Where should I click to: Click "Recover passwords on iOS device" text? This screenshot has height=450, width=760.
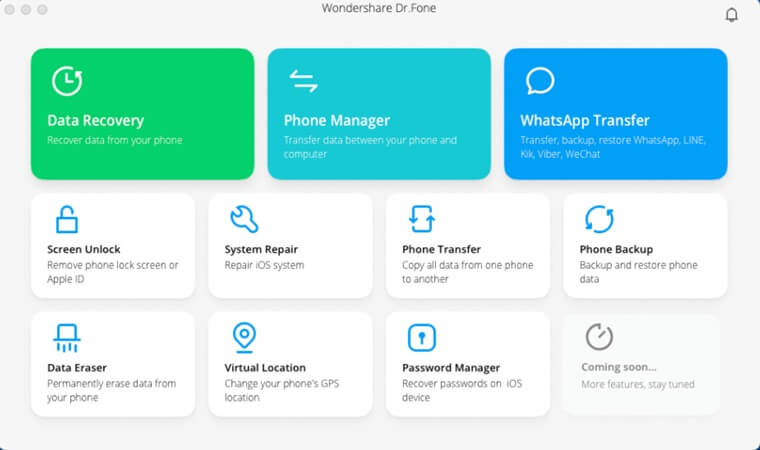pyautogui.click(x=462, y=390)
